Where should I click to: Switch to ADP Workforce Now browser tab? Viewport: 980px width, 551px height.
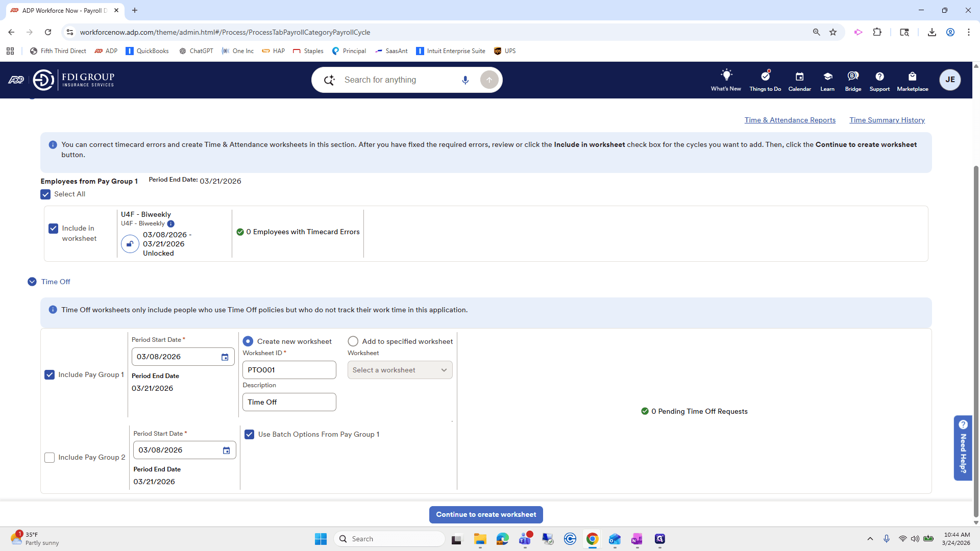click(65, 10)
